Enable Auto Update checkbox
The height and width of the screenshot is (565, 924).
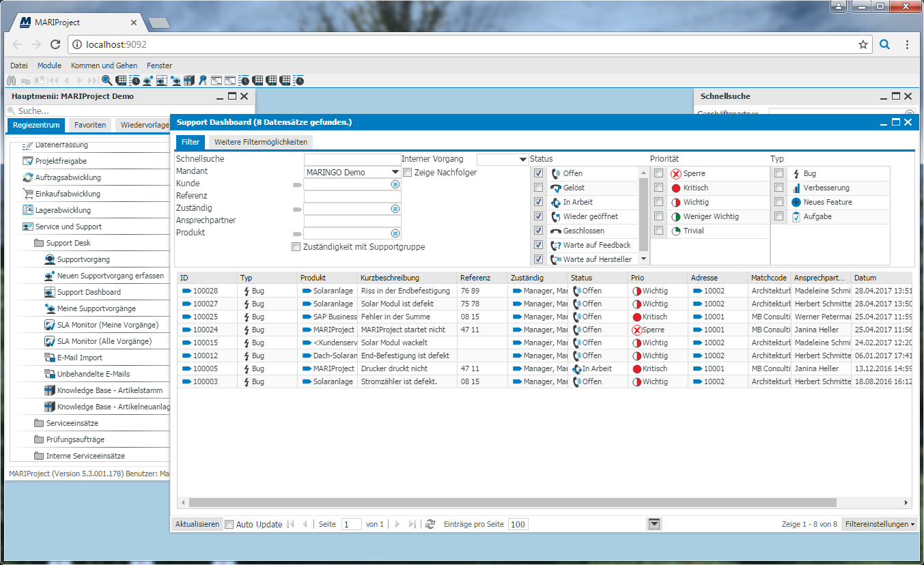pos(229,524)
